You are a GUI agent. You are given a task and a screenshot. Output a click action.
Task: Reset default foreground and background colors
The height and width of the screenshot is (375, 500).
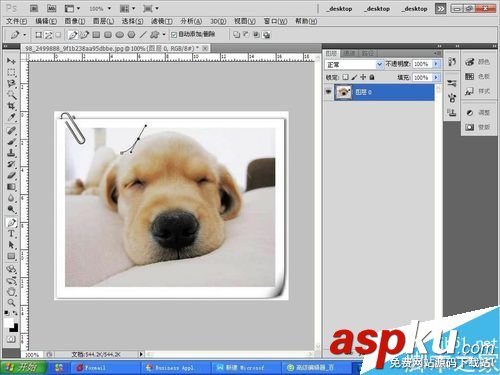point(7,313)
